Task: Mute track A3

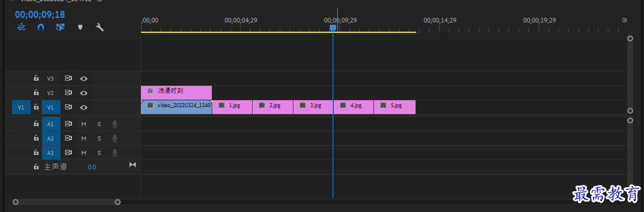Action: (x=84, y=153)
